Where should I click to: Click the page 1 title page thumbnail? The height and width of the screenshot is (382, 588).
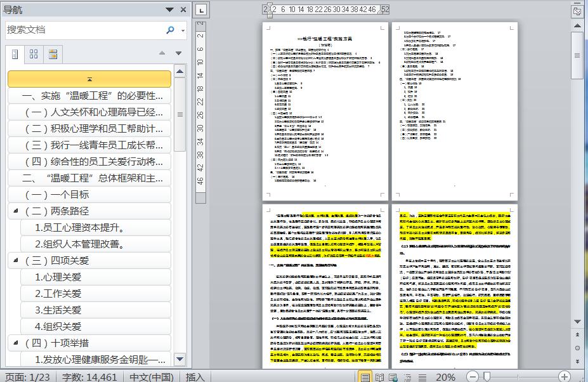325,112
